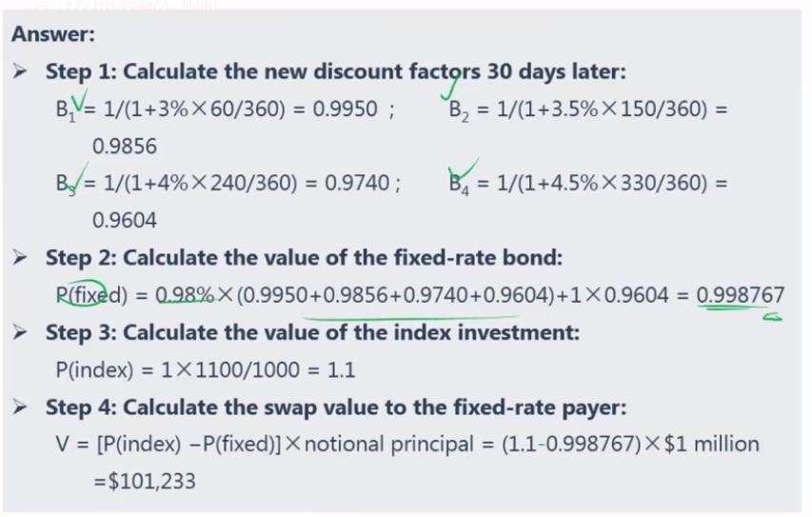The height and width of the screenshot is (517, 812).
Task: Click the double-underlined result 0.998767
Action: point(741,296)
